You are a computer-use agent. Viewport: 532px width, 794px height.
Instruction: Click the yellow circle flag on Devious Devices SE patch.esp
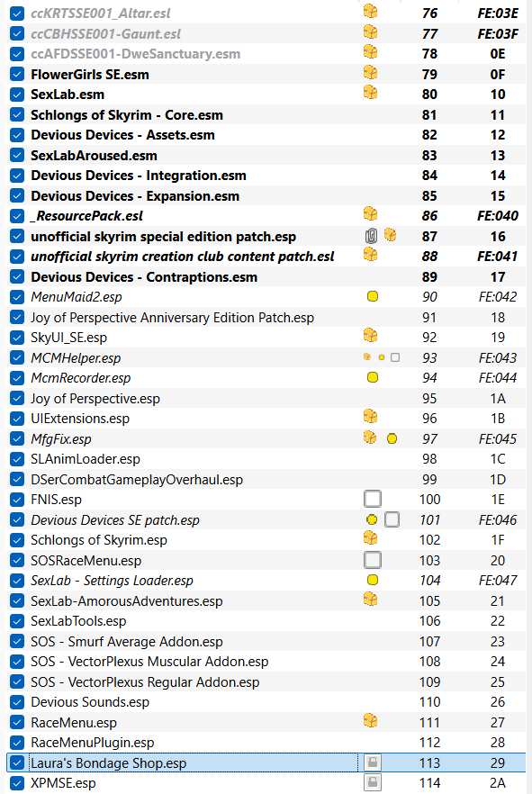(x=372, y=519)
